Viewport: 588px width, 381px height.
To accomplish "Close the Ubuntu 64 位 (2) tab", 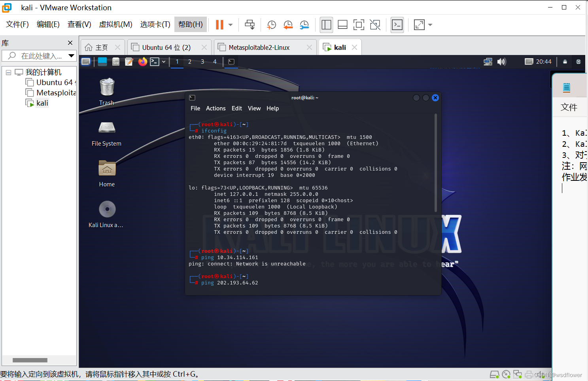I will (204, 47).
